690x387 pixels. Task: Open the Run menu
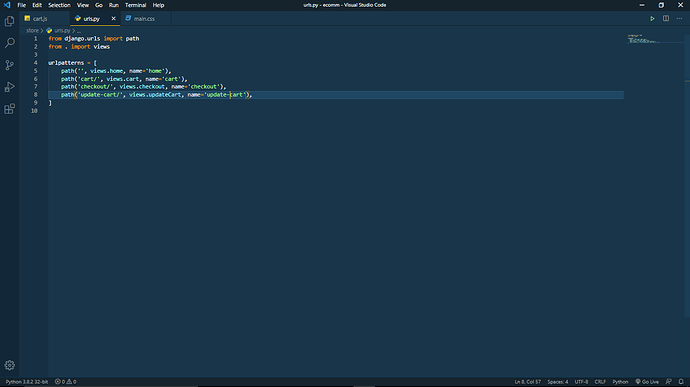click(114, 5)
